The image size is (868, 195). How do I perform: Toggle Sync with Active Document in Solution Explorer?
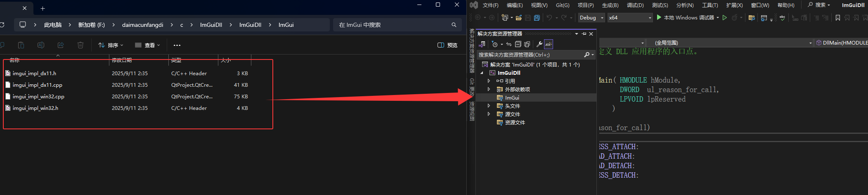pos(509,44)
